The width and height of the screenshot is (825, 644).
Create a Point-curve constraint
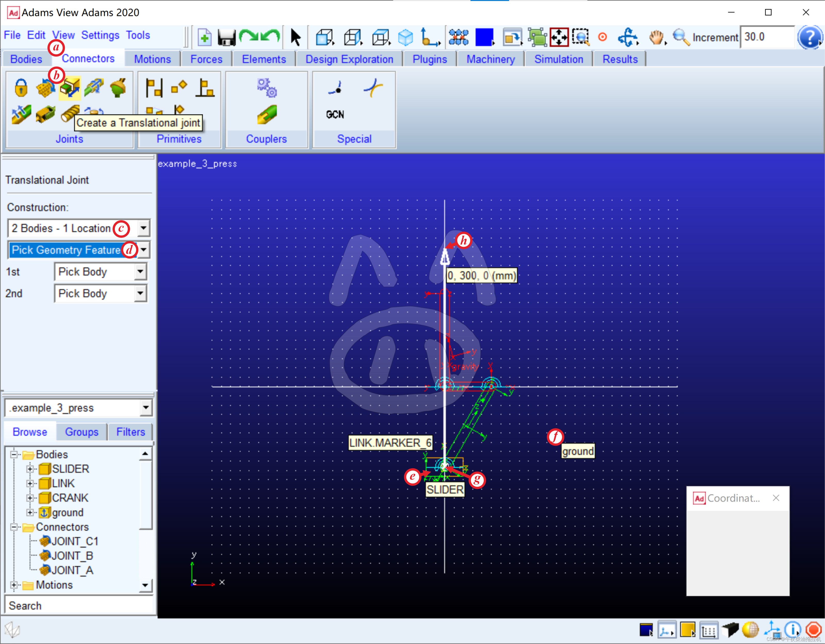[x=335, y=88]
